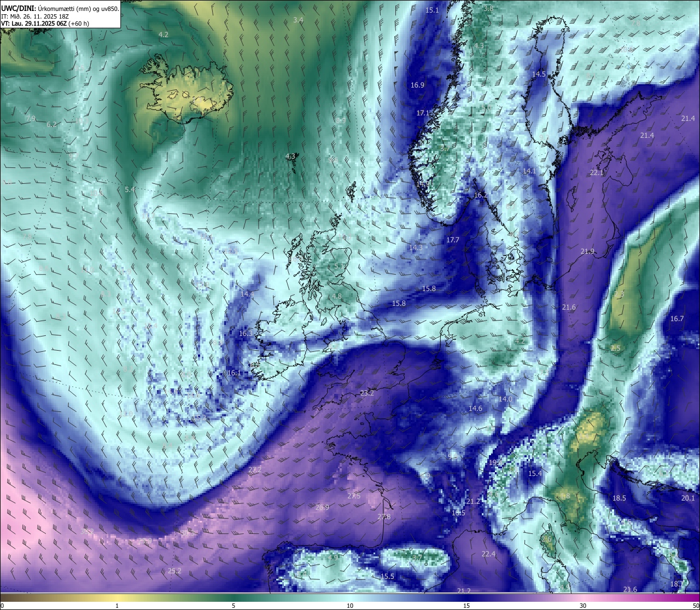Click the colorbar label 30
700x610 pixels.
[x=583, y=606]
